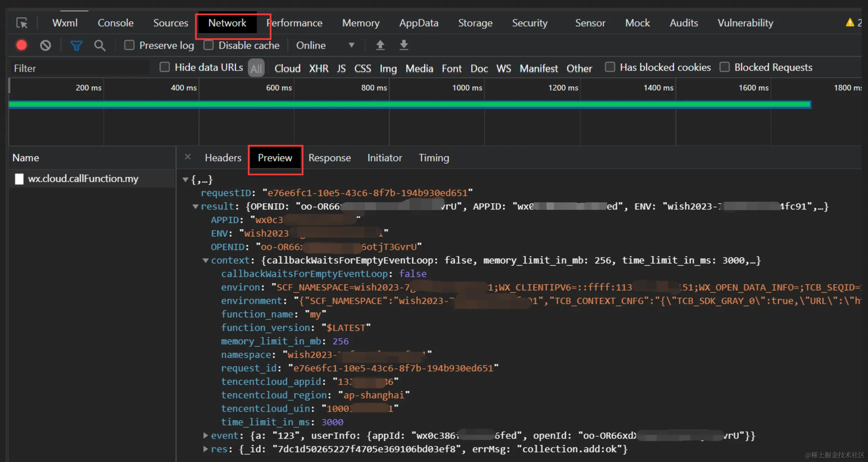Collapse the result object tree node

click(x=195, y=206)
